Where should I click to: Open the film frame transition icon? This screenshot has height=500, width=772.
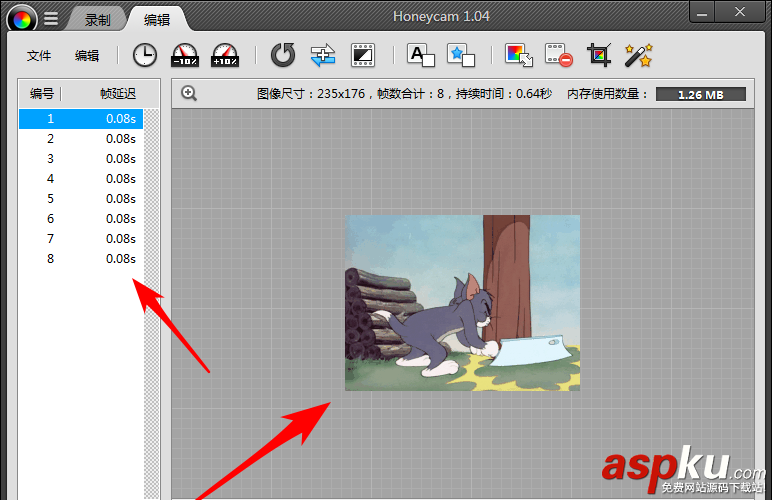coord(363,55)
